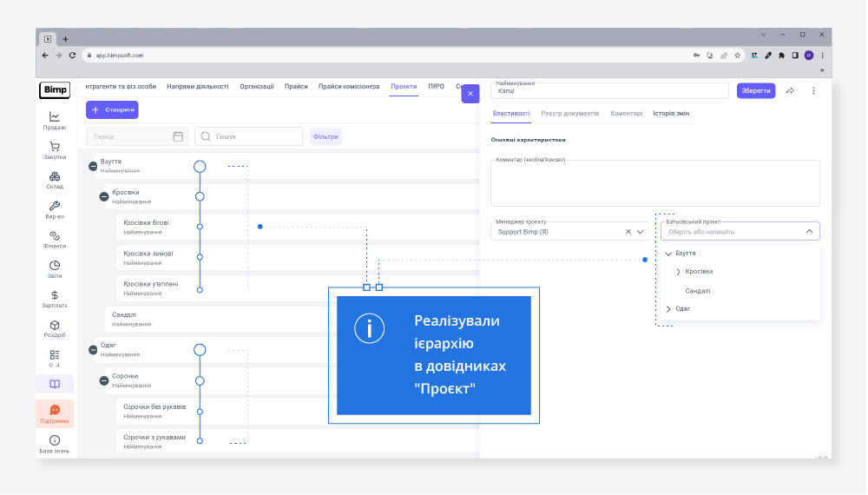This screenshot has width=868, height=495.
Task: Expand Одяг in the parent project dropdown
Action: pyautogui.click(x=668, y=309)
